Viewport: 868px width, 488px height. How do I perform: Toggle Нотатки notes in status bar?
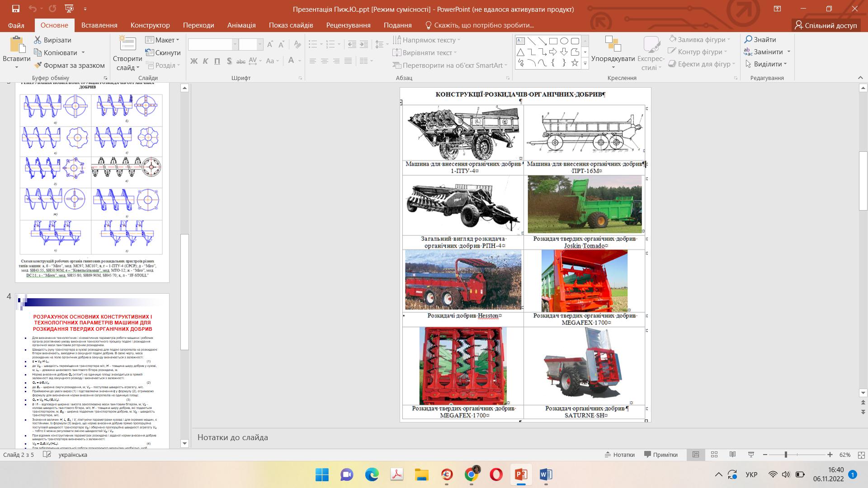(619, 455)
